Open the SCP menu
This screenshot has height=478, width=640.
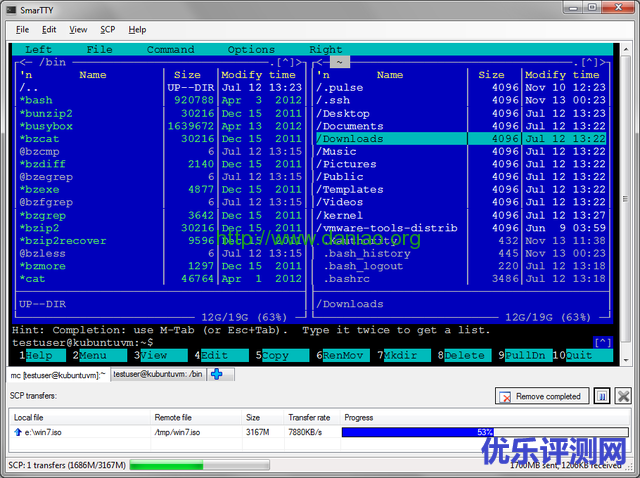pyautogui.click(x=108, y=30)
